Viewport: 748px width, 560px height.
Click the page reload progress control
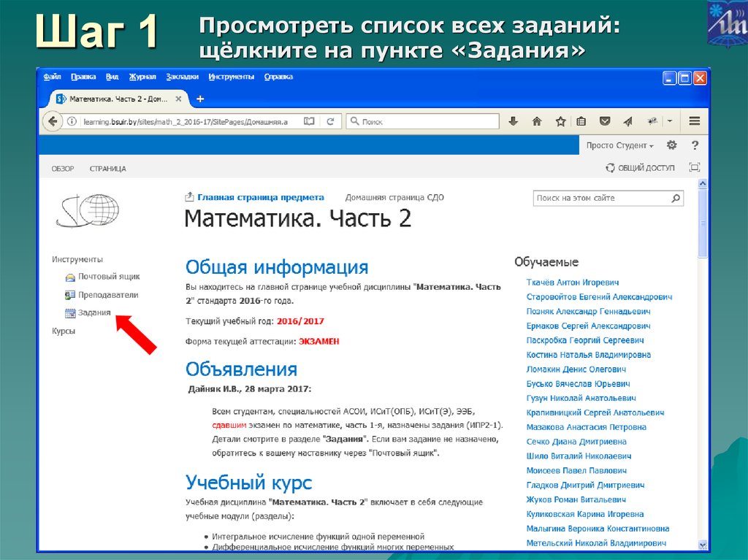[330, 121]
